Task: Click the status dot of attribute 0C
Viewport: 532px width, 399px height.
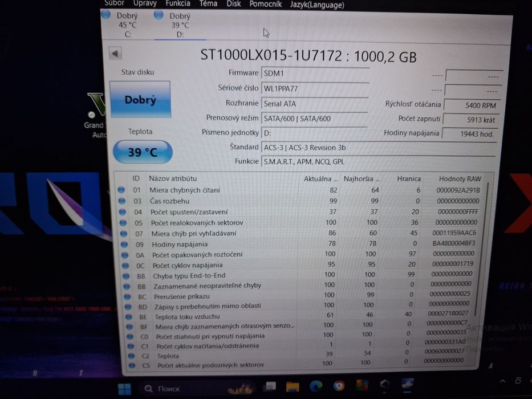Action: pos(126,265)
